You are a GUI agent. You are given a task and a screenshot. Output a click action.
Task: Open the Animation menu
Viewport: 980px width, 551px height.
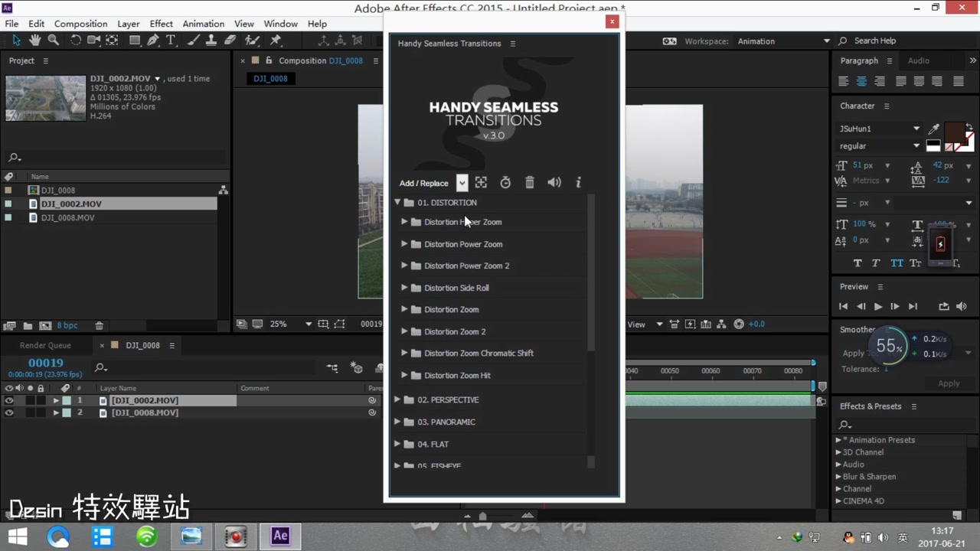(x=204, y=24)
